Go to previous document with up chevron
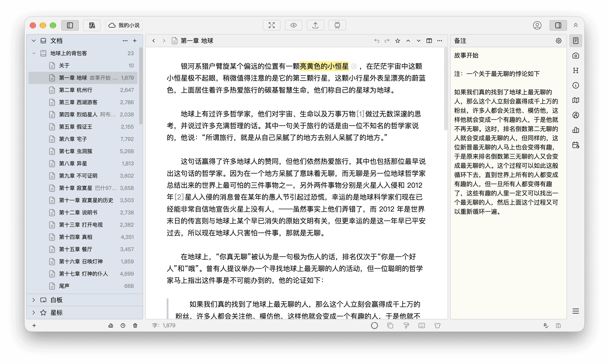This screenshot has width=609, height=364. point(408,41)
